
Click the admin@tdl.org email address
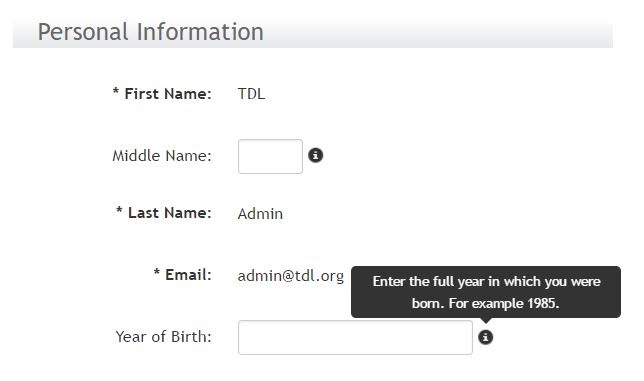tap(291, 276)
